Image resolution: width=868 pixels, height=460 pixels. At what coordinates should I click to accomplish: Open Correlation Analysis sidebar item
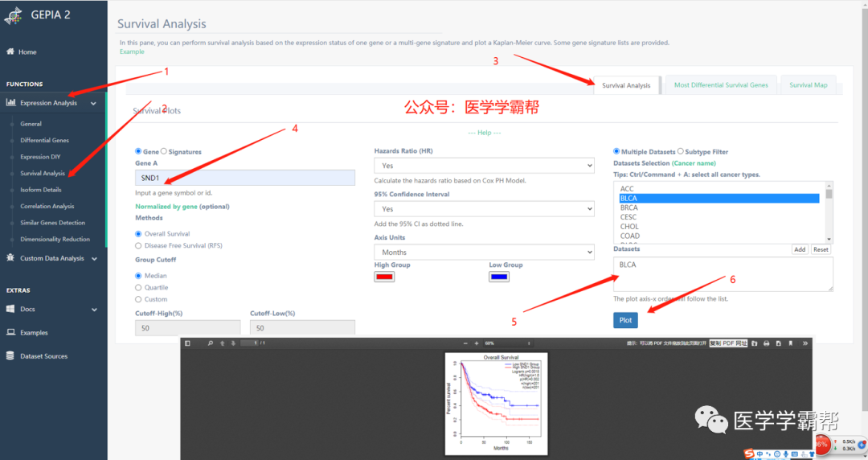[x=47, y=206]
